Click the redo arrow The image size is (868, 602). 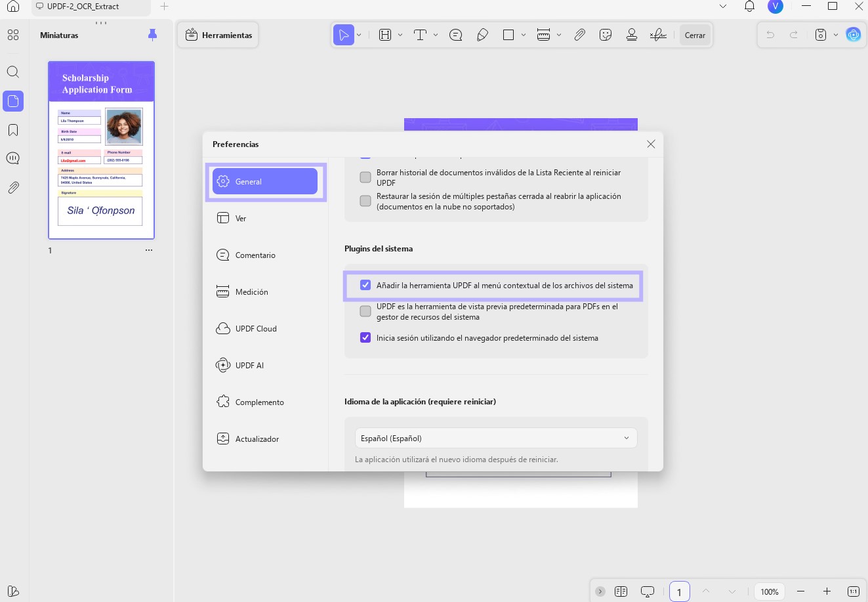coord(794,35)
